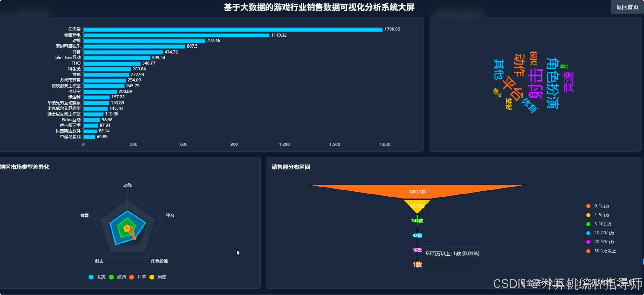644x295 pixels.
Task: Click the 1786.56 bar value
Action: (x=392, y=29)
